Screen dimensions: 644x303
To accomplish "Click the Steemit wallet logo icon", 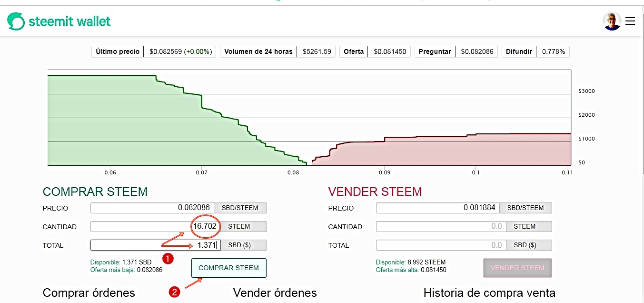I will coord(16,21).
